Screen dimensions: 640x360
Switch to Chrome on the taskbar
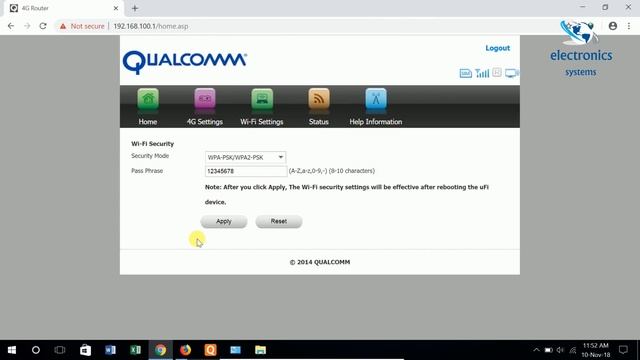tap(160, 350)
